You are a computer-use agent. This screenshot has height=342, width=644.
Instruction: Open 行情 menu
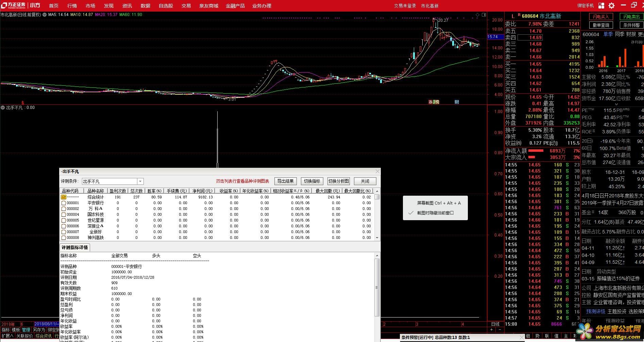(x=72, y=6)
